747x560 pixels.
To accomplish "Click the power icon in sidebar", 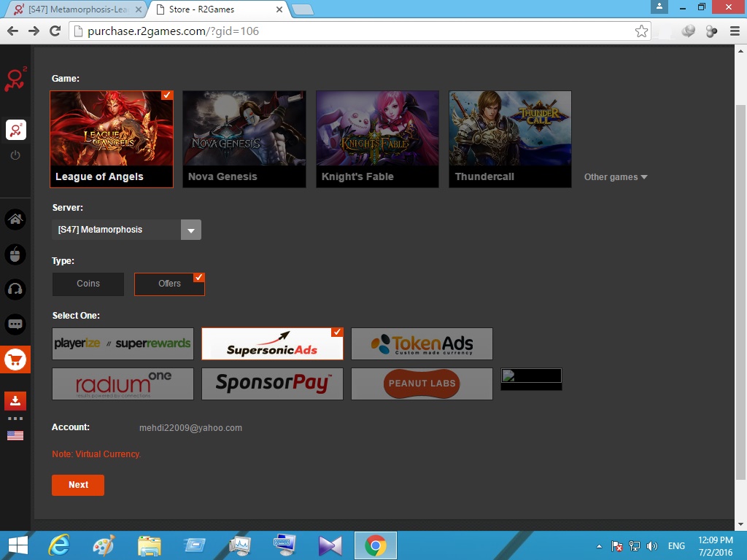I will [x=15, y=155].
